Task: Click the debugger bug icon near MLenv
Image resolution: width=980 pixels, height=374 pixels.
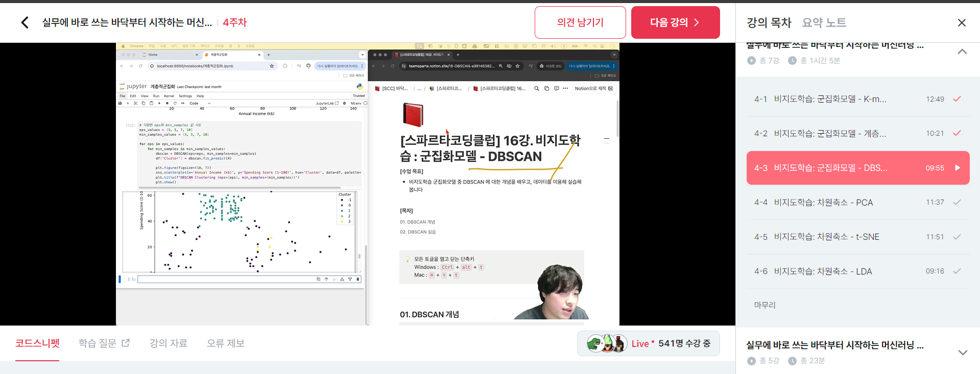Action: [x=344, y=103]
